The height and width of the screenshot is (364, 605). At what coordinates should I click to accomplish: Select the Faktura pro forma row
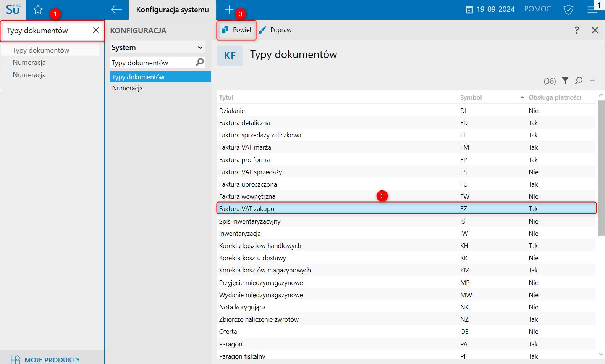406,160
